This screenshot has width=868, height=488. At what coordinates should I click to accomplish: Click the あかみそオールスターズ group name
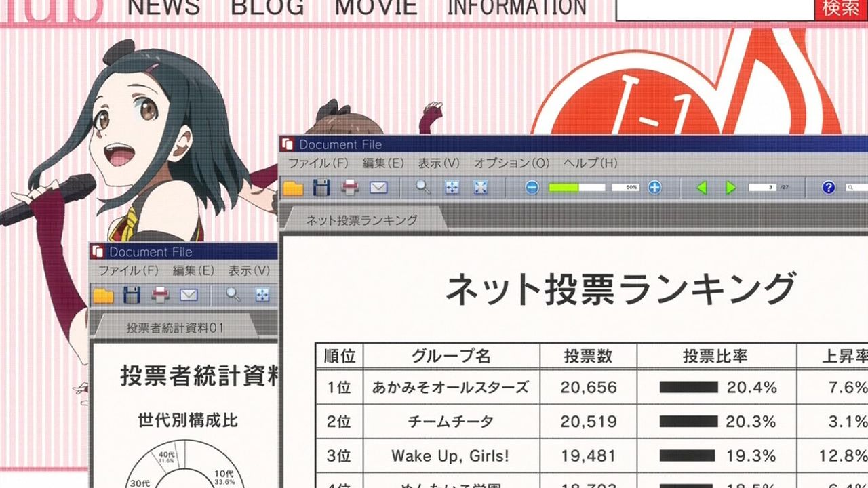[450, 388]
